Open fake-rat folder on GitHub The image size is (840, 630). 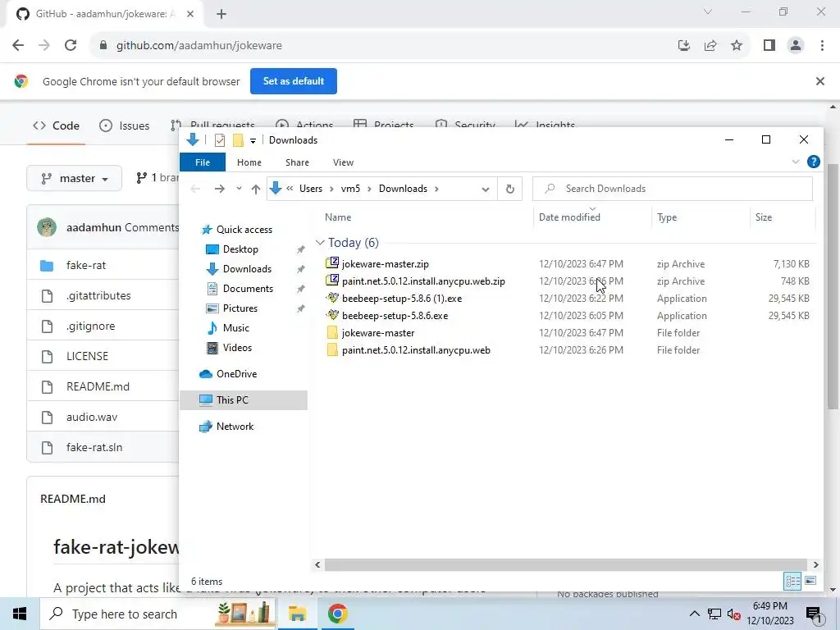click(x=85, y=265)
